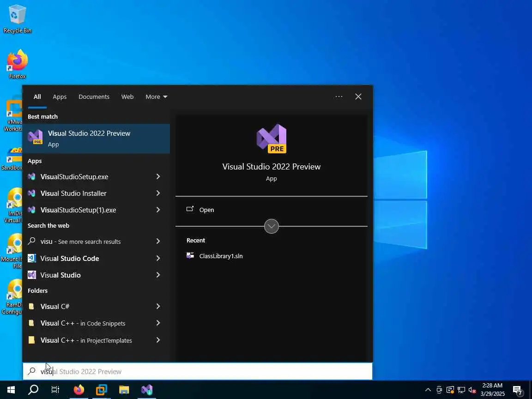This screenshot has width=532, height=399.
Task: Open VMware Workstation taskbar icon
Action: [102, 389]
